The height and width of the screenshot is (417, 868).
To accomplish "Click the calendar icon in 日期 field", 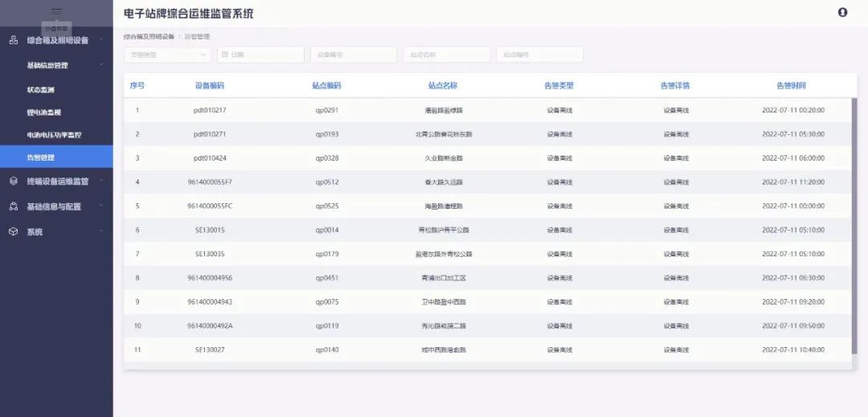I will coord(225,55).
